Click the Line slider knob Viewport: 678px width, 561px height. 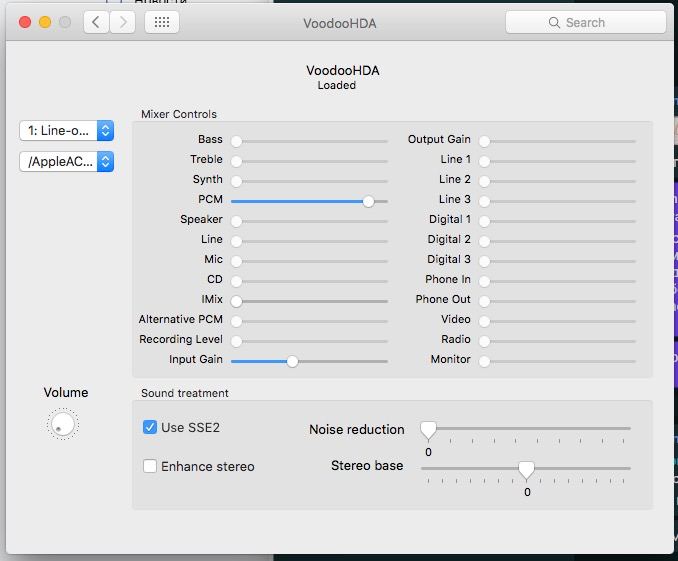tap(237, 241)
